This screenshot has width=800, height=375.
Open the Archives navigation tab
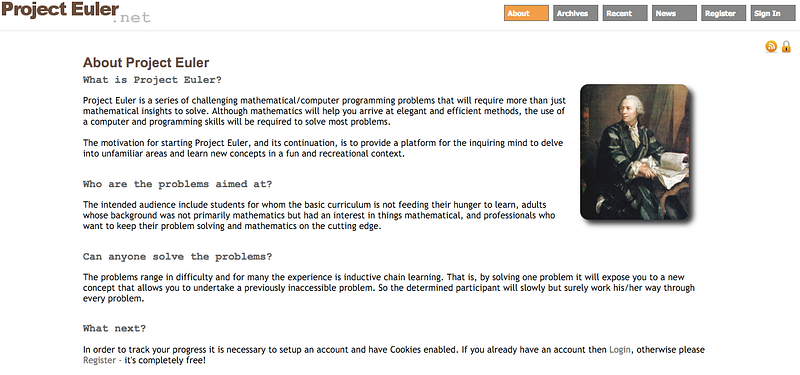(x=576, y=13)
